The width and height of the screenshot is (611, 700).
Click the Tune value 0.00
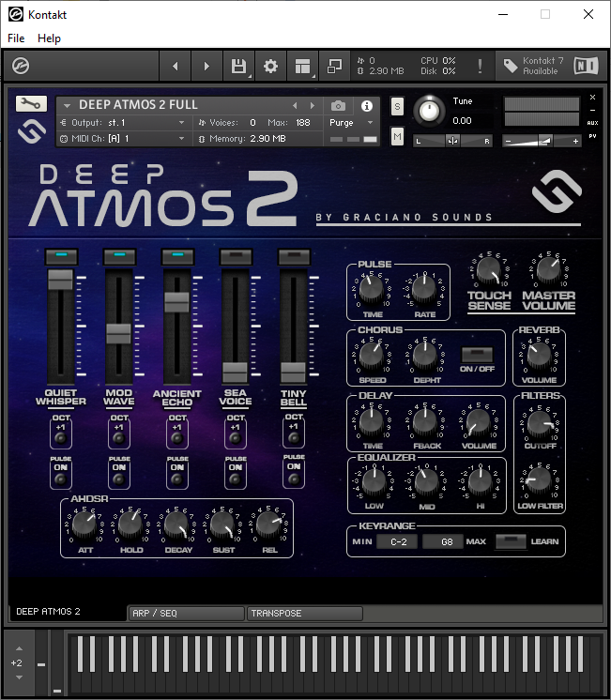click(x=463, y=120)
